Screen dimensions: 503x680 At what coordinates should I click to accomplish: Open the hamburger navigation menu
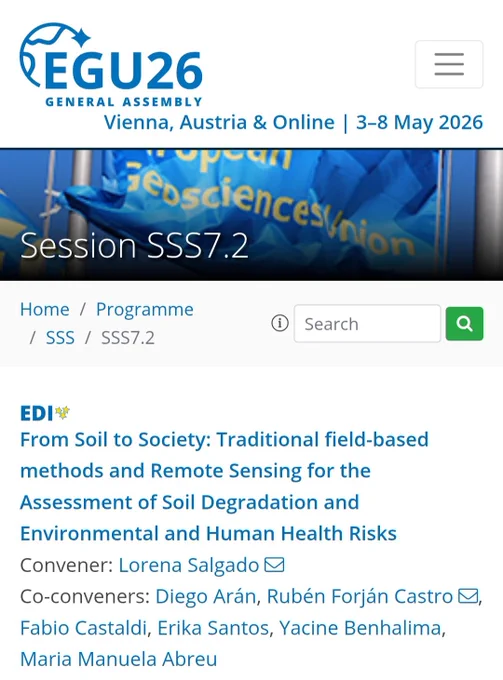tap(449, 64)
